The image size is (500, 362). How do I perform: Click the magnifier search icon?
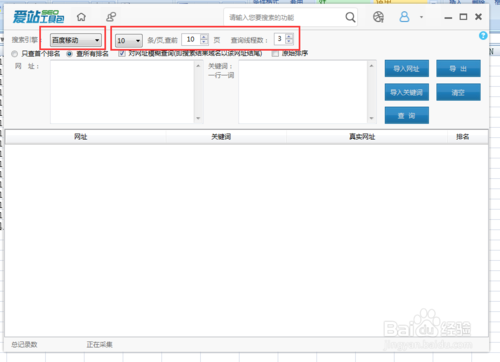coord(350,17)
